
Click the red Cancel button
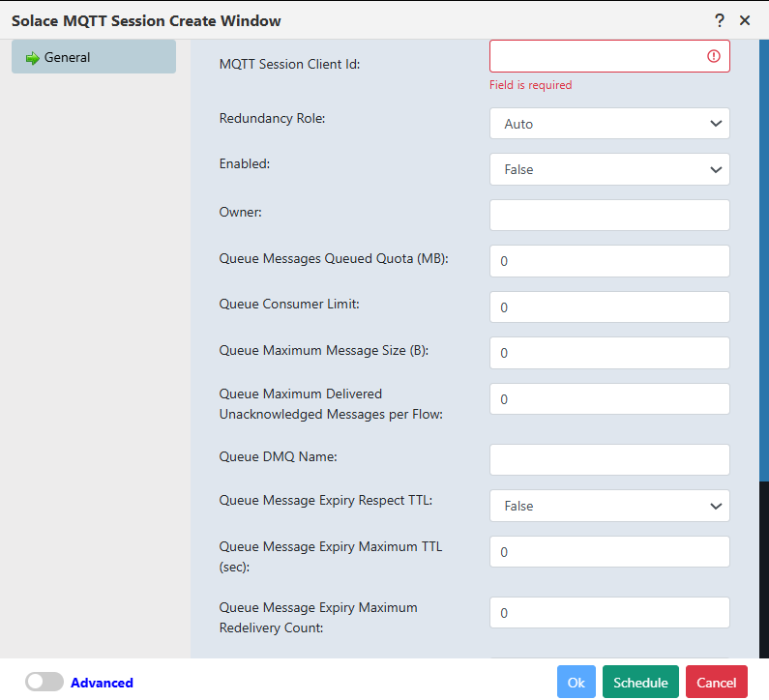tap(717, 682)
